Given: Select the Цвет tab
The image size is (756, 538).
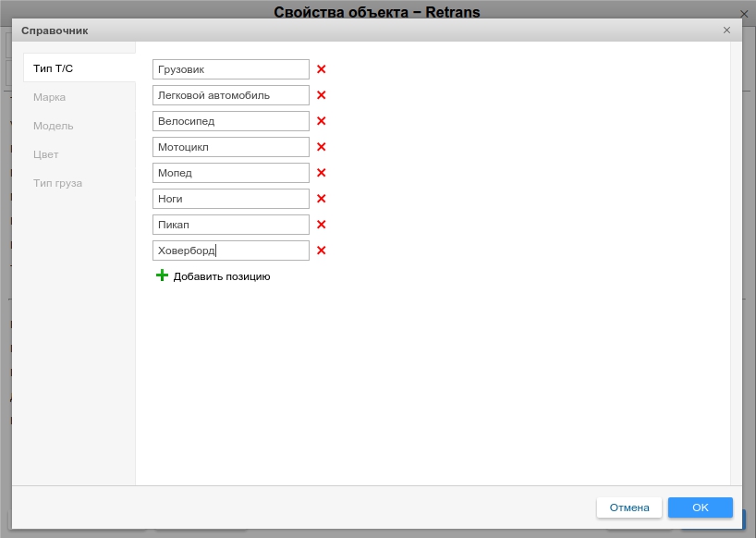Looking at the screenshot, I should pyautogui.click(x=46, y=154).
